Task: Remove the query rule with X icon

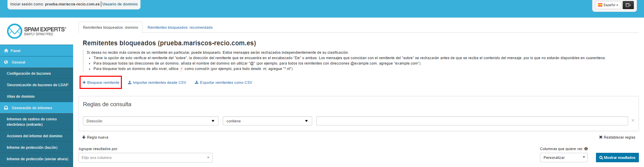Action: 632,121
